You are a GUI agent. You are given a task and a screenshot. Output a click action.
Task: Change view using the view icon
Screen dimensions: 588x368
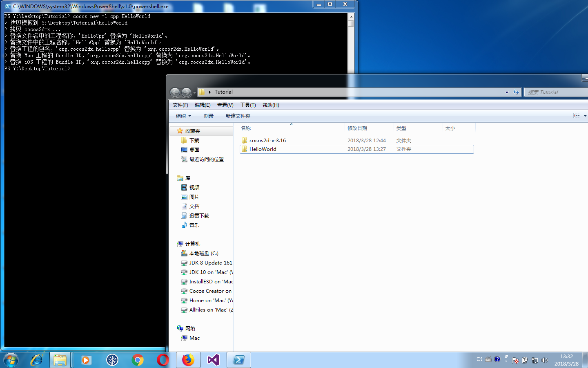(x=576, y=116)
